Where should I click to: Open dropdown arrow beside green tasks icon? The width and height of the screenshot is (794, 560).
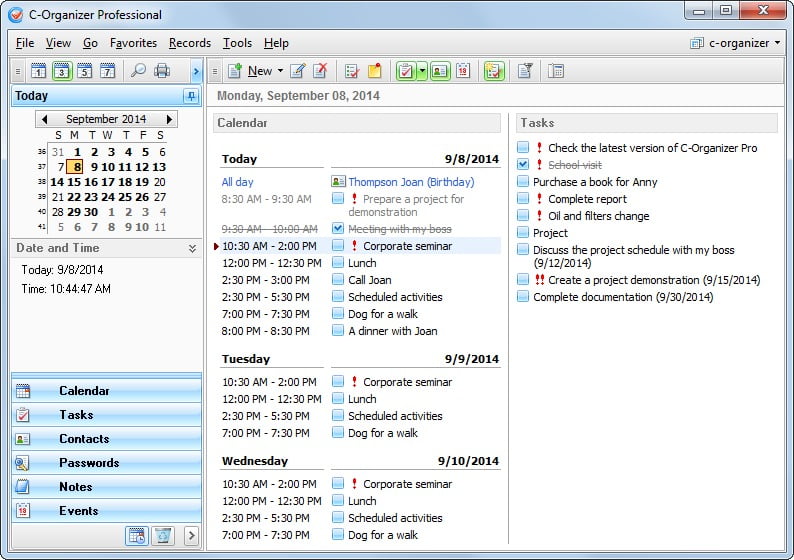coord(422,71)
